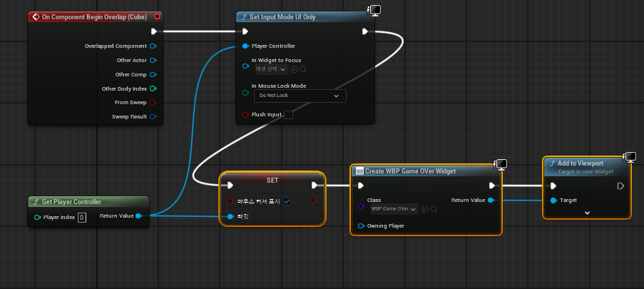Click the exec input pin of Create WBP Game OVer Widget
Screen dimensions: 644x289
[361, 186]
